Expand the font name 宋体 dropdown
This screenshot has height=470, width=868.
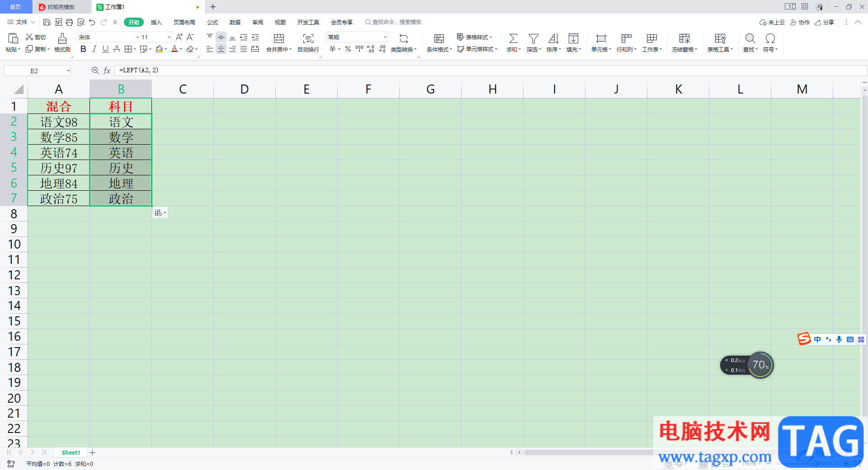click(137, 37)
